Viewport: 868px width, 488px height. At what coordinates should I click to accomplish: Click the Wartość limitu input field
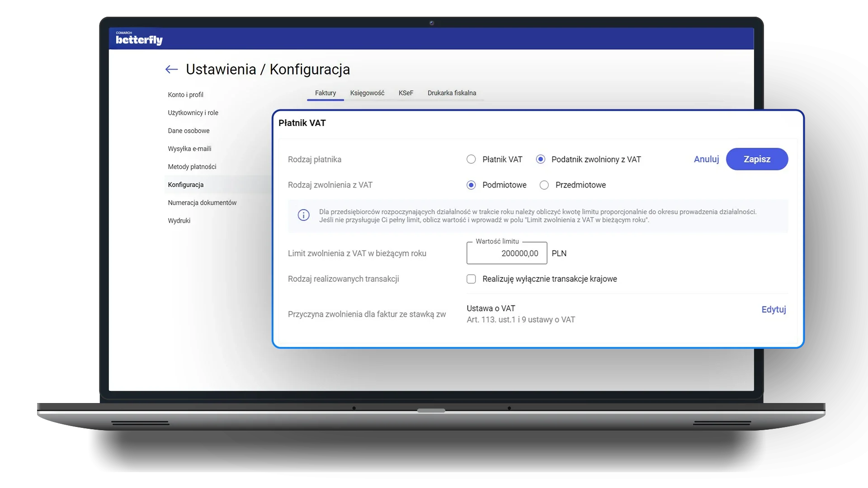(x=506, y=253)
